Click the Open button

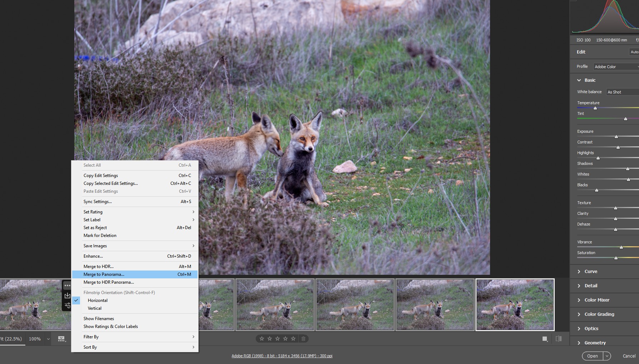(x=593, y=356)
